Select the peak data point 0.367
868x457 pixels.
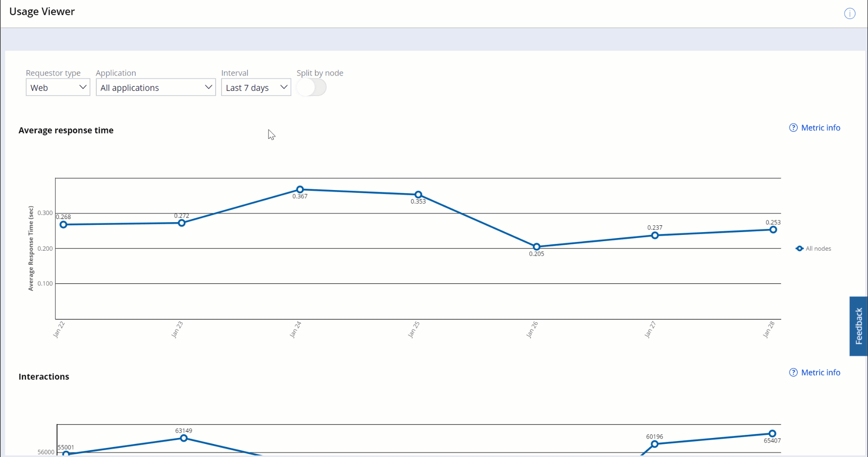(x=300, y=190)
